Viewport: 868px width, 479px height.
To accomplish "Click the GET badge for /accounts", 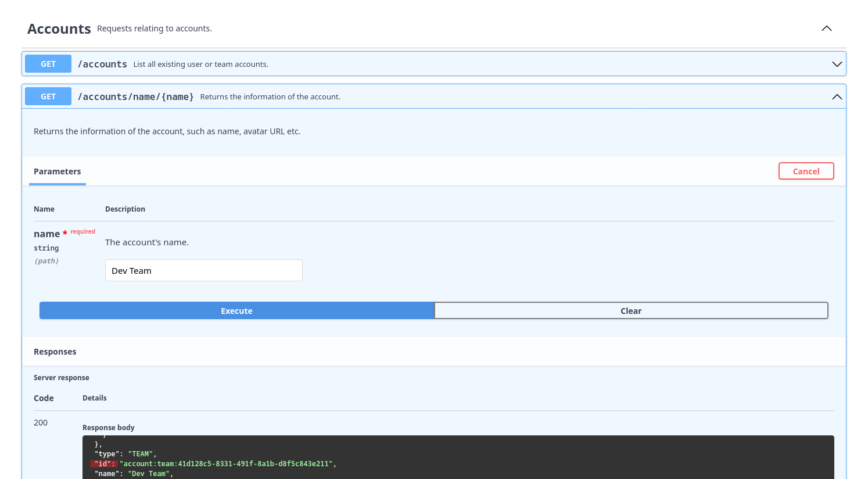I will click(x=48, y=64).
